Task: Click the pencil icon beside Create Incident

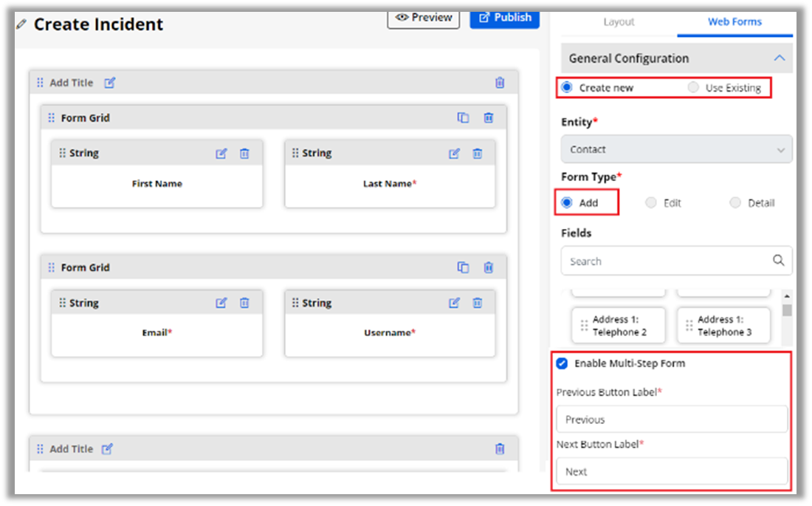Action: tap(21, 24)
